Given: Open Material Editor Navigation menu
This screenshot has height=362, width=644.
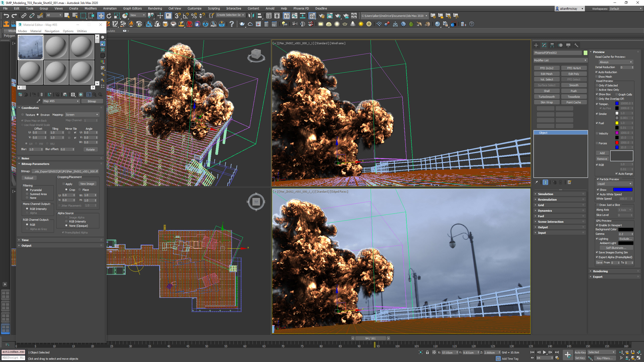Looking at the screenshot, I should pos(52,31).
